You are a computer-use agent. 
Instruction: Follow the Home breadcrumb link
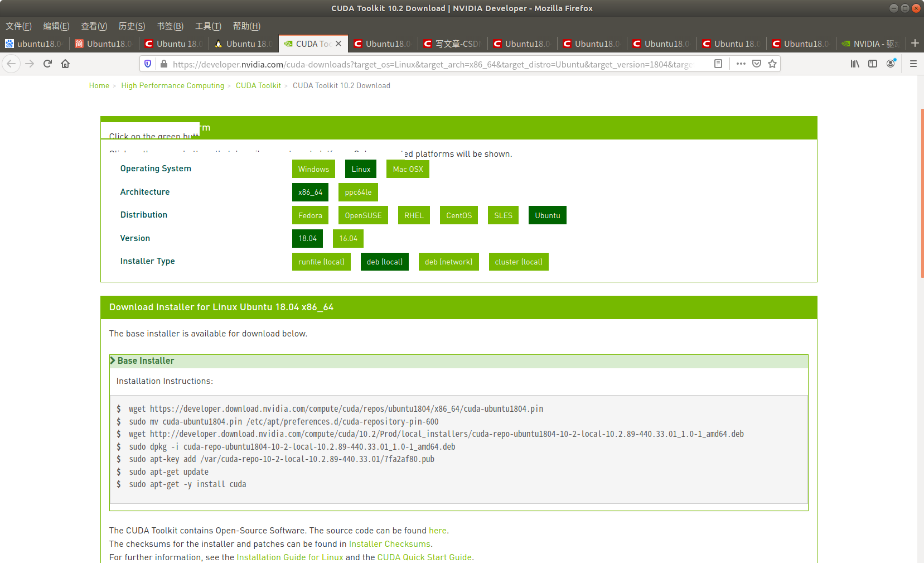[x=99, y=85]
